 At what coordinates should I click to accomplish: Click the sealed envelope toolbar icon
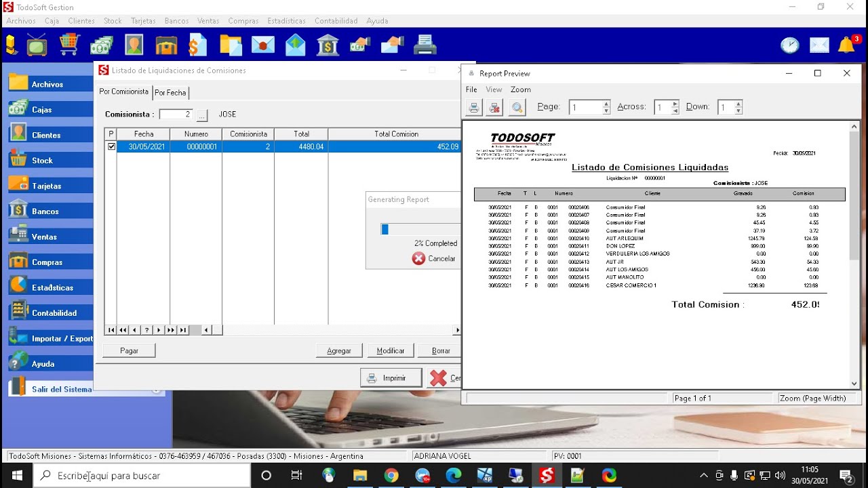(262, 45)
